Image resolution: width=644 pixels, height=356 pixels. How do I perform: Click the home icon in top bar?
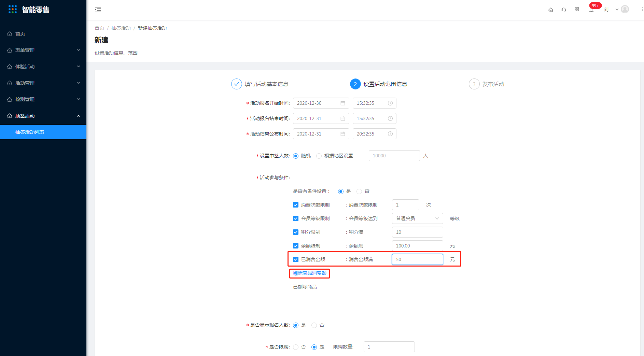[x=551, y=10]
